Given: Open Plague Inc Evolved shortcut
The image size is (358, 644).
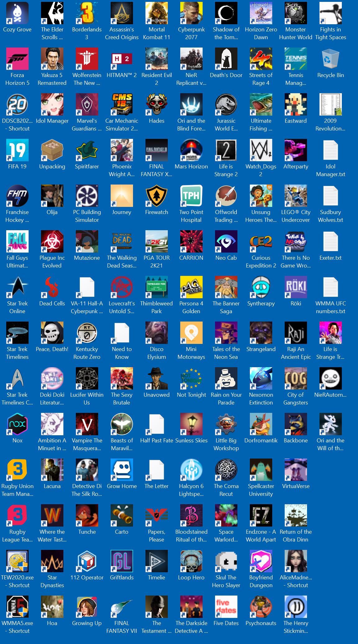Looking at the screenshot, I should pos(52,241).
